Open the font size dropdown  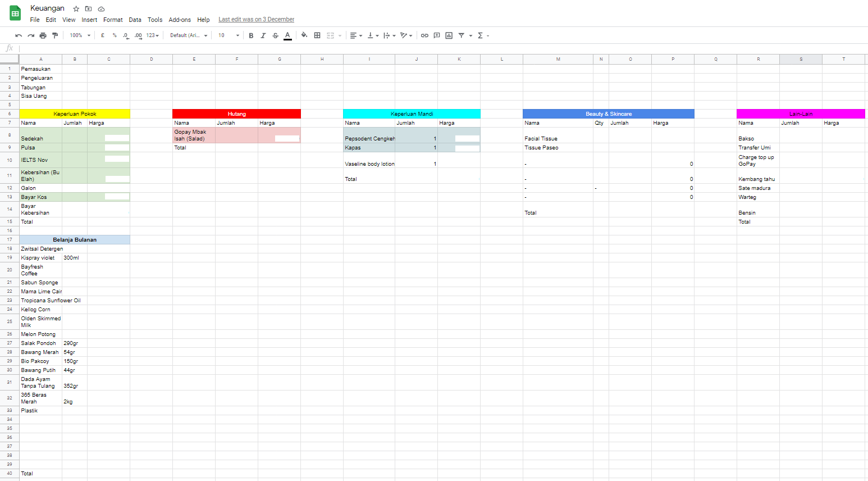click(229, 35)
